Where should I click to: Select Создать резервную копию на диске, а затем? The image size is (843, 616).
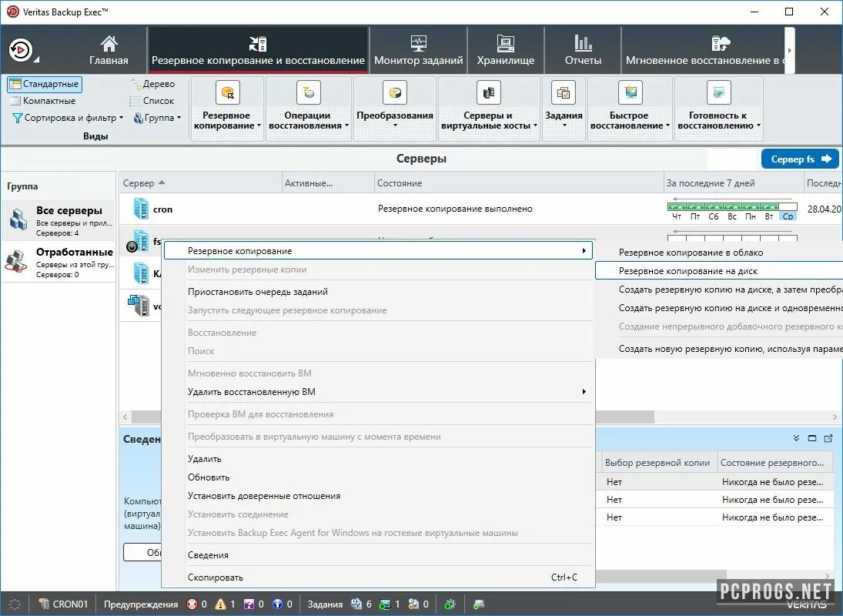coord(730,290)
